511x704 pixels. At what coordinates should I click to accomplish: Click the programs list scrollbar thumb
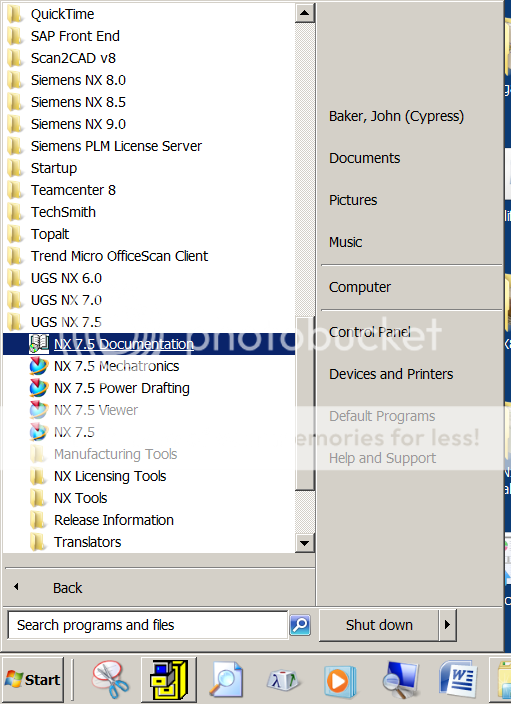[304, 403]
